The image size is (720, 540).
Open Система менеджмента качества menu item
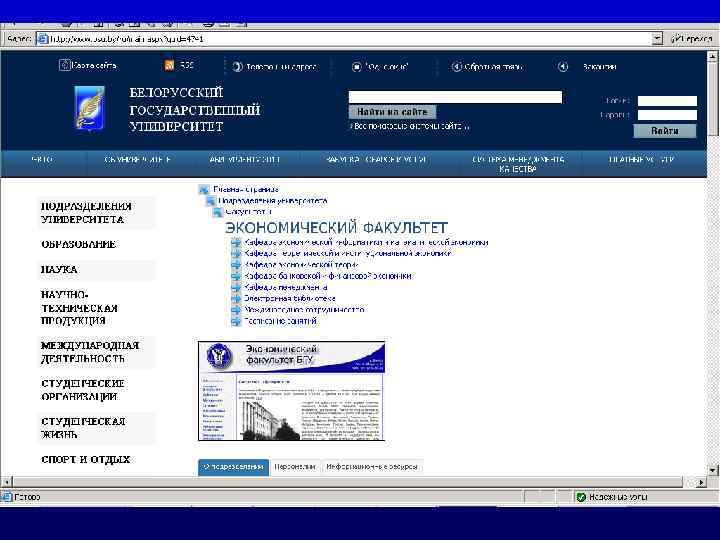518,164
